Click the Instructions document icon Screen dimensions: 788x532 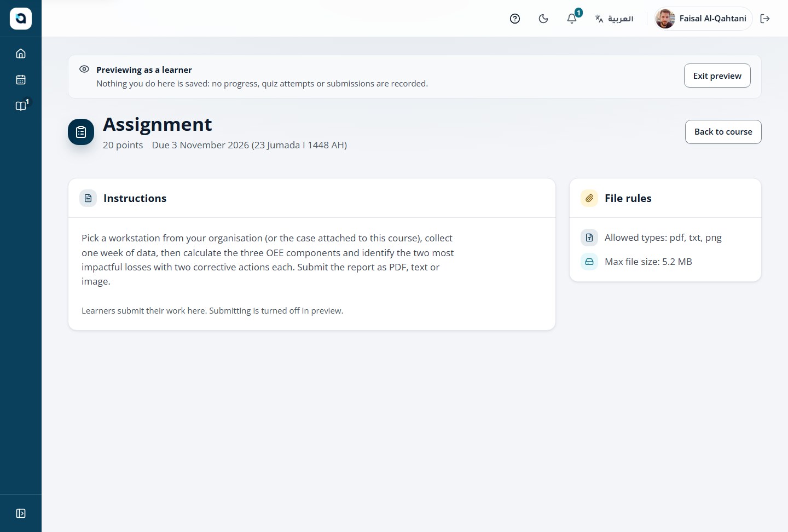point(88,198)
